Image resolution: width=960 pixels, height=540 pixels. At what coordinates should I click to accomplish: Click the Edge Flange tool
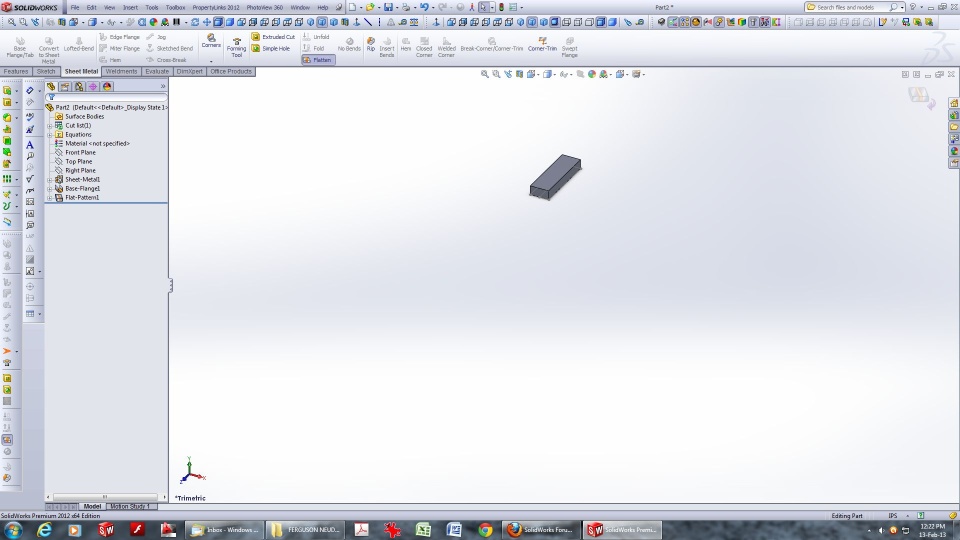(x=120, y=37)
